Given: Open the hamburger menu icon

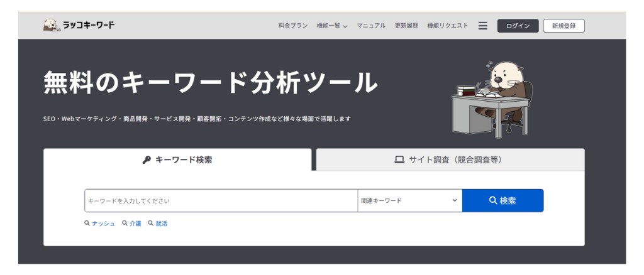Looking at the screenshot, I should click(x=483, y=26).
